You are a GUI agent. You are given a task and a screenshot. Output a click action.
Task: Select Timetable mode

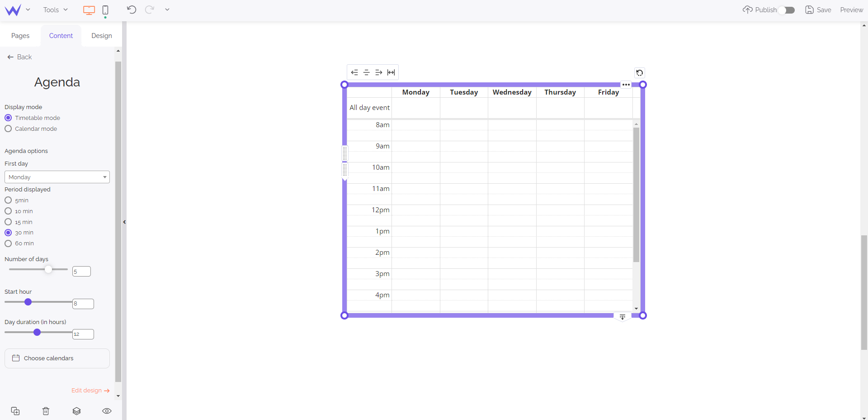[x=8, y=118]
